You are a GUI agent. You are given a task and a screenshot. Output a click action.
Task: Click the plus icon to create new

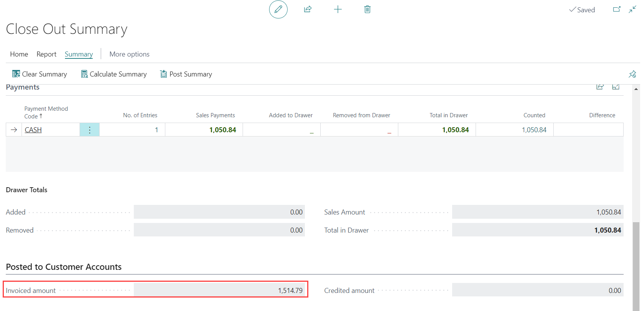coord(338,9)
